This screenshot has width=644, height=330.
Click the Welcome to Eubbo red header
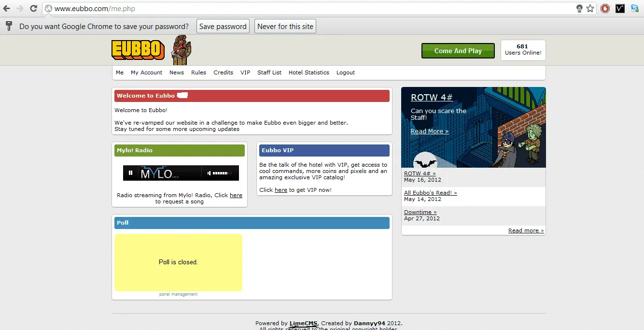coord(252,96)
